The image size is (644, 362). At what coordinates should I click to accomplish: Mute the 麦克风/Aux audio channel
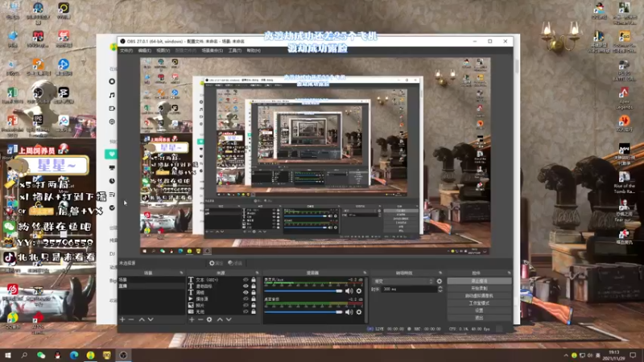(349, 291)
